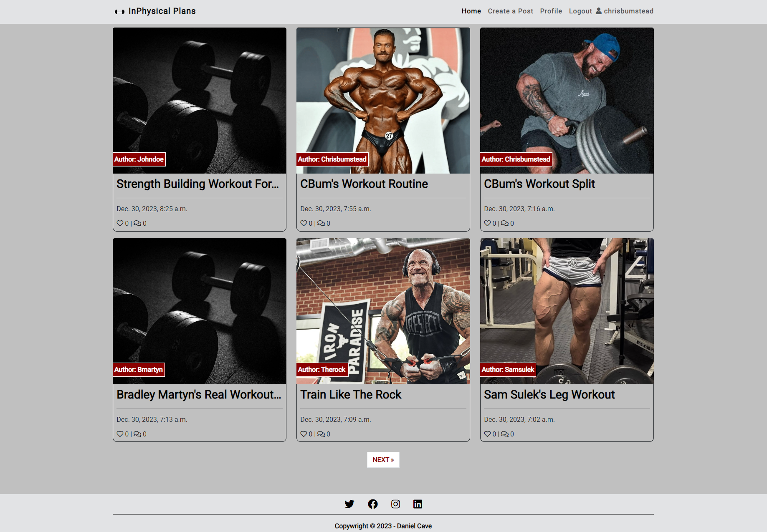The height and width of the screenshot is (532, 767).
Task: Like CBum's Workout Routine with heart icon
Action: point(304,223)
